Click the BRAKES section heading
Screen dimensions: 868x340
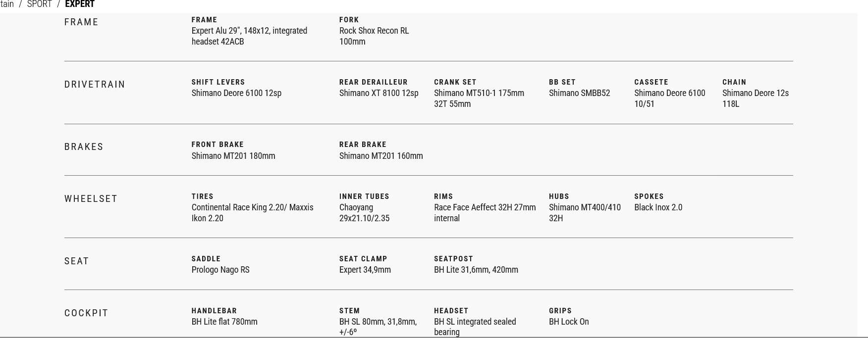pos(84,147)
